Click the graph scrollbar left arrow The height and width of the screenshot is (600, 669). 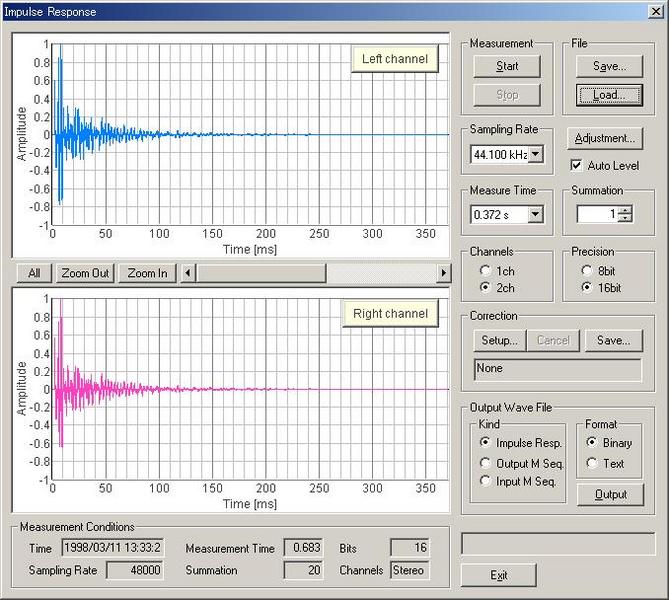coord(188,273)
